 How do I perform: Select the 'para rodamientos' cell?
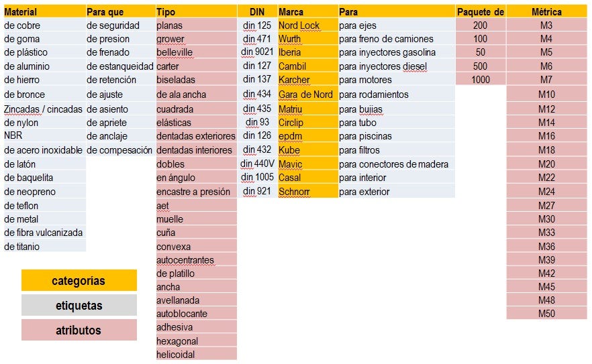[397, 95]
